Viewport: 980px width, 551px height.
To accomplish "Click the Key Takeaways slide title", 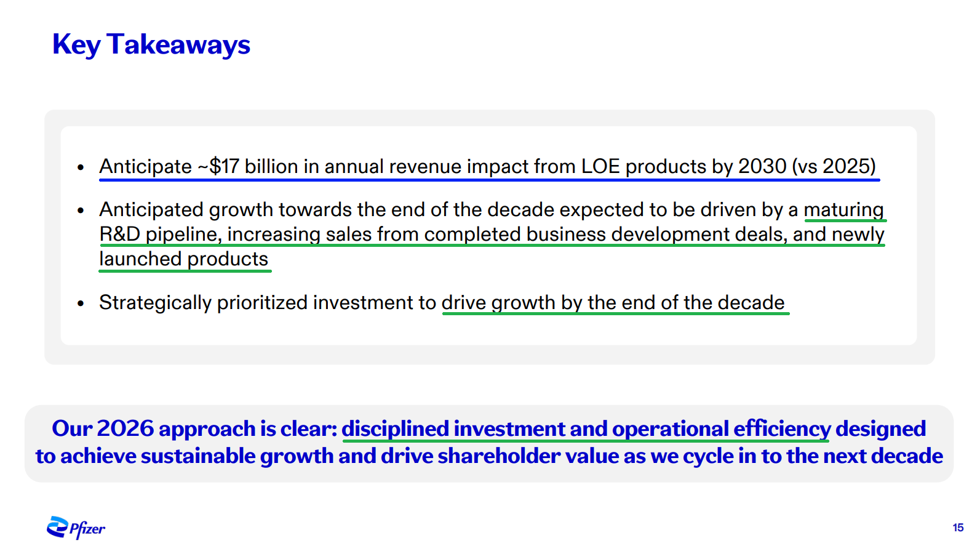I will [x=151, y=45].
